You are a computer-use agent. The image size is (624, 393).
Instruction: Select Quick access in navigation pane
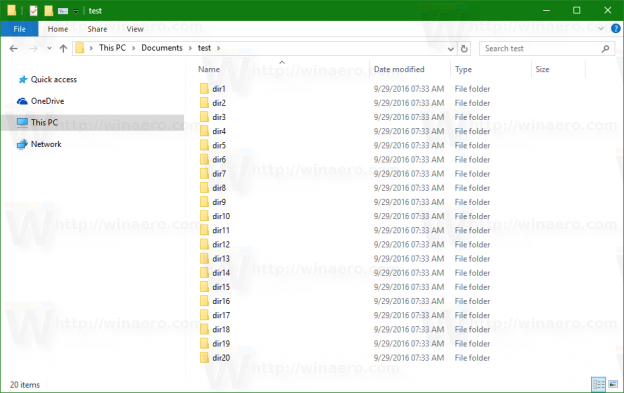coord(54,80)
